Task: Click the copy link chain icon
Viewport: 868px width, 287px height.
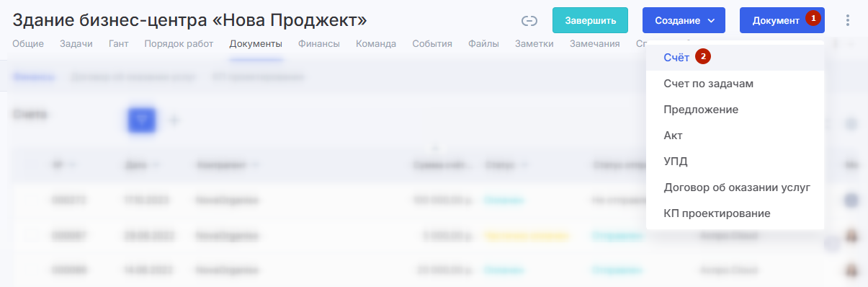Action: coord(529,20)
